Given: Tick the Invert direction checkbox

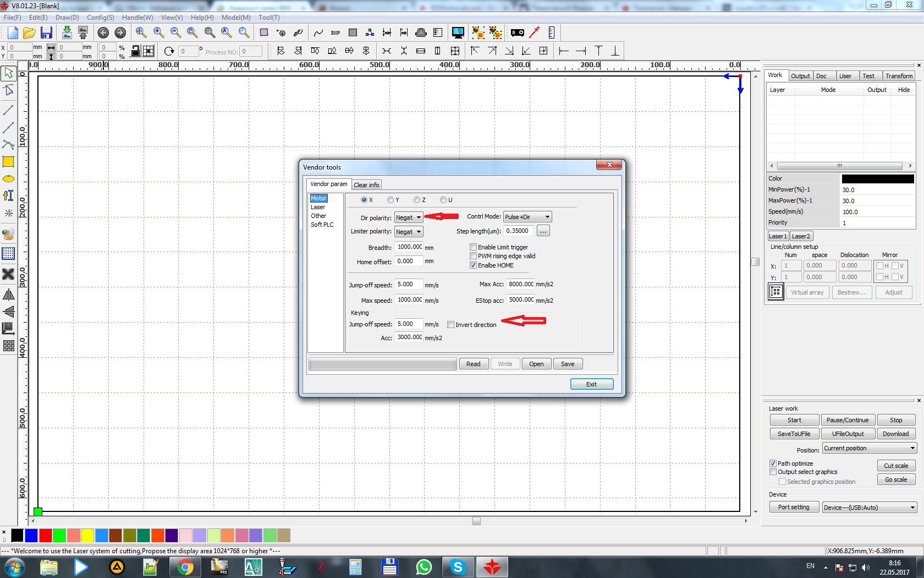Looking at the screenshot, I should (450, 325).
